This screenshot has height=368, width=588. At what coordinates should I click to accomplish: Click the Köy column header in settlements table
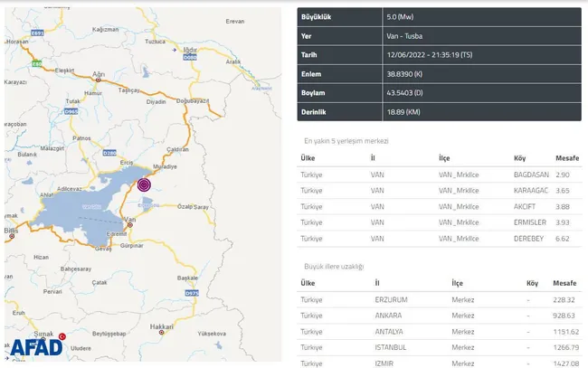(519, 156)
